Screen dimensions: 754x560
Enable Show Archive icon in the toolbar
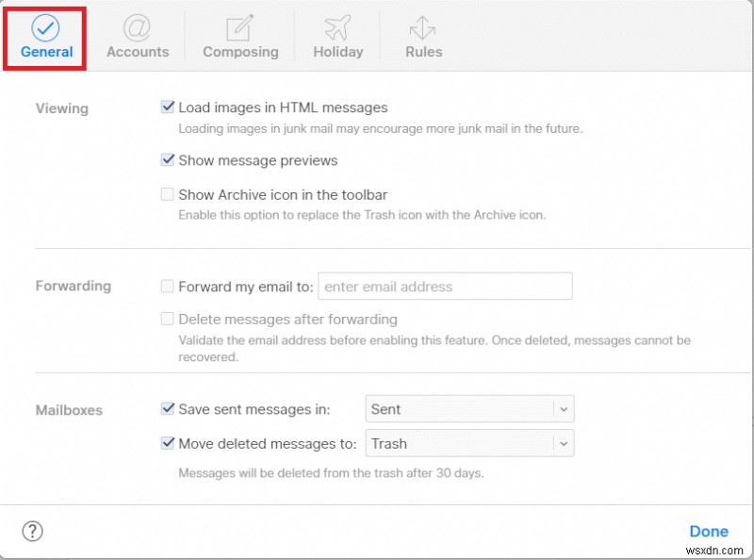coord(168,194)
